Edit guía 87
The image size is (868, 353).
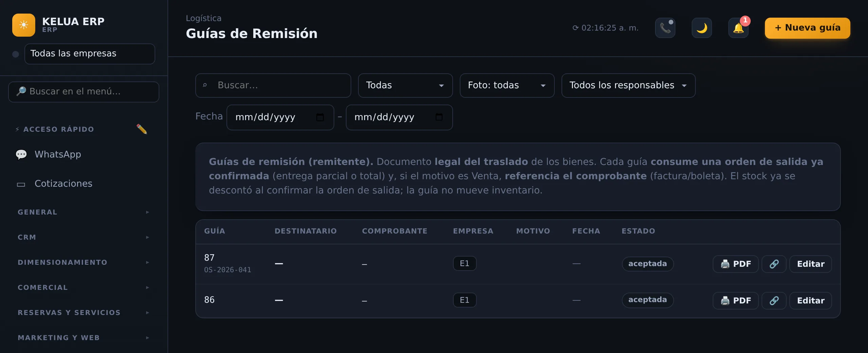pos(811,264)
